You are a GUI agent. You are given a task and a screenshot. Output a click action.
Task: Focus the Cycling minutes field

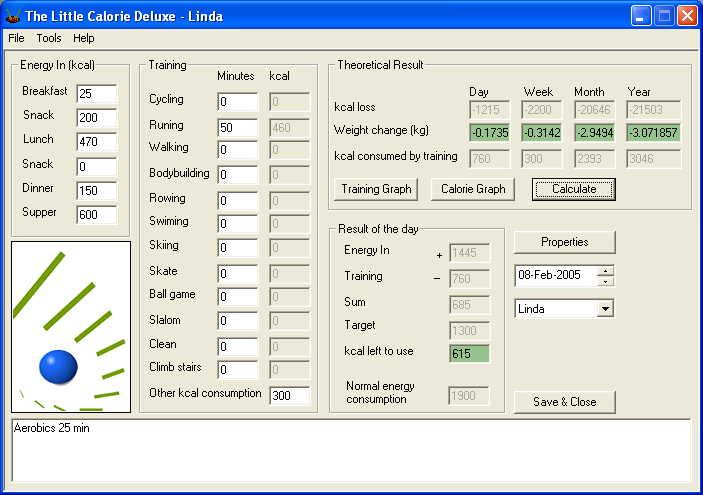[x=238, y=102]
